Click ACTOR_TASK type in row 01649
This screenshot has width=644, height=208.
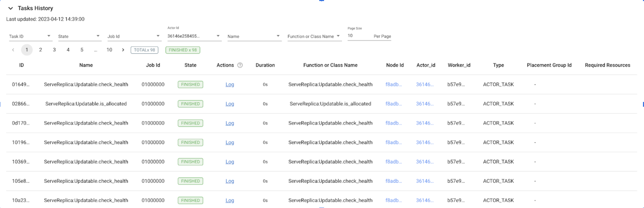[498, 84]
